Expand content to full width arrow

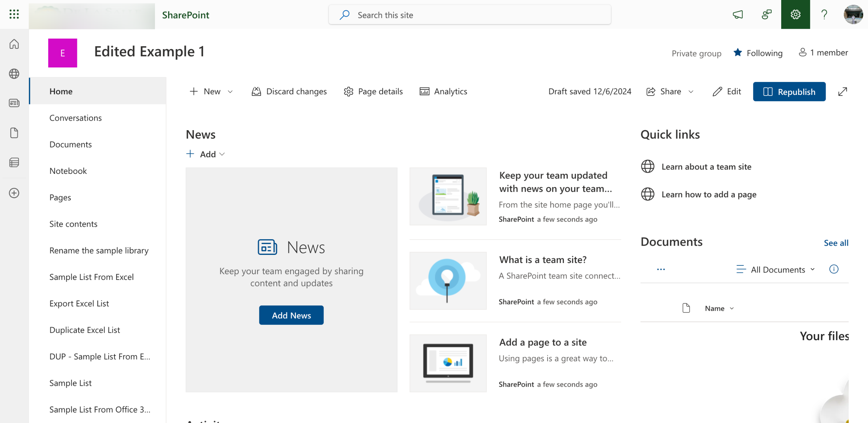[x=843, y=92]
